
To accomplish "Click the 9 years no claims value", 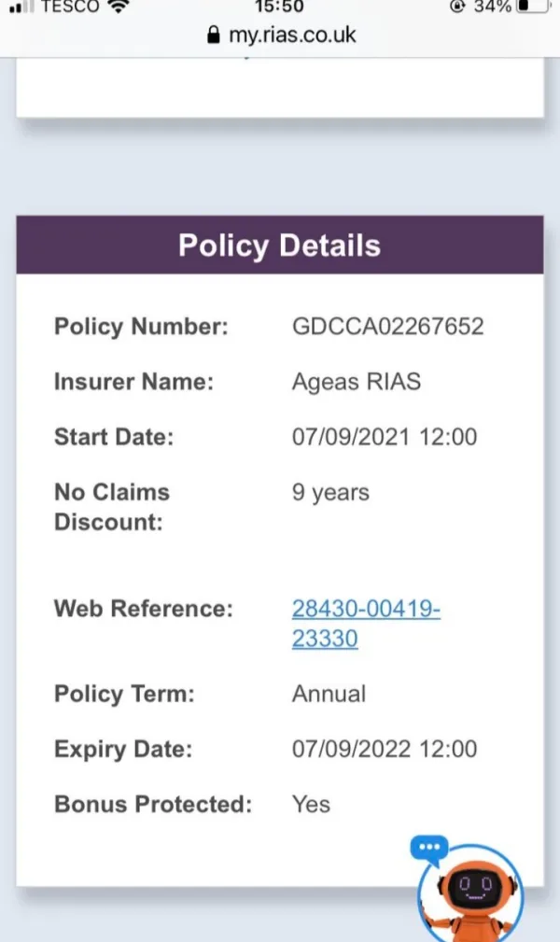I will coord(330,492).
